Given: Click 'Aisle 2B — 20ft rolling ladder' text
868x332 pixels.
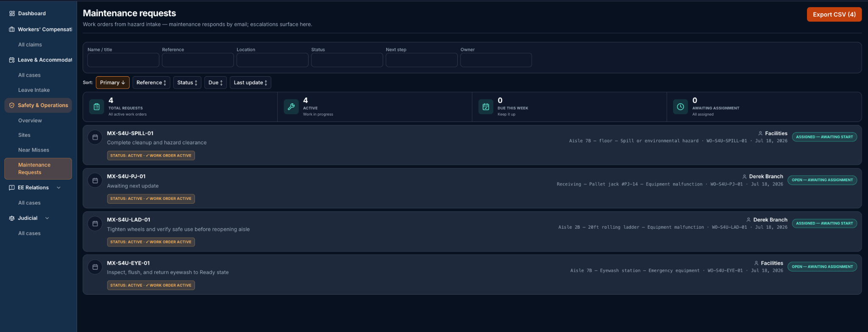Looking at the screenshot, I should point(598,227).
